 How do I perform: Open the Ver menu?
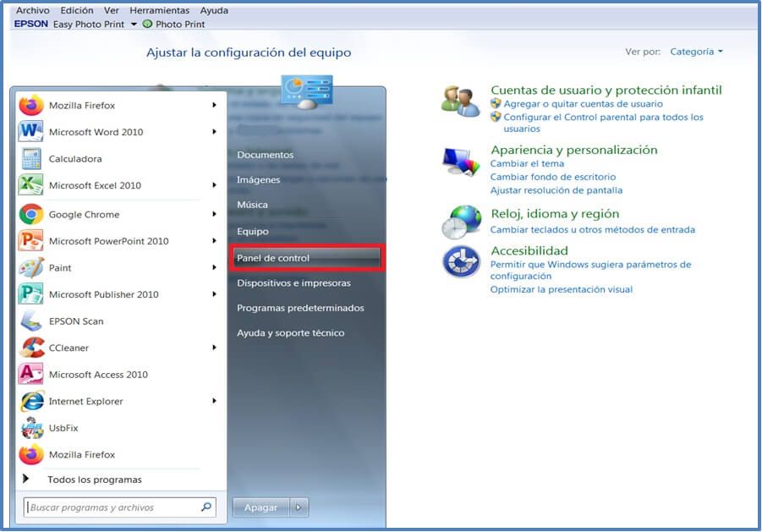pyautogui.click(x=112, y=10)
